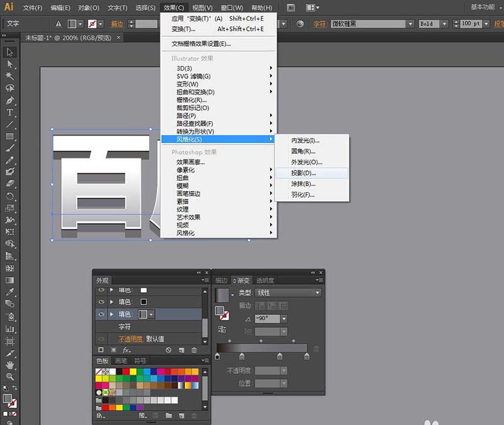Click the orange 字符 link in control bar
Image resolution: width=504 pixels, height=425 pixels.
[319, 24]
